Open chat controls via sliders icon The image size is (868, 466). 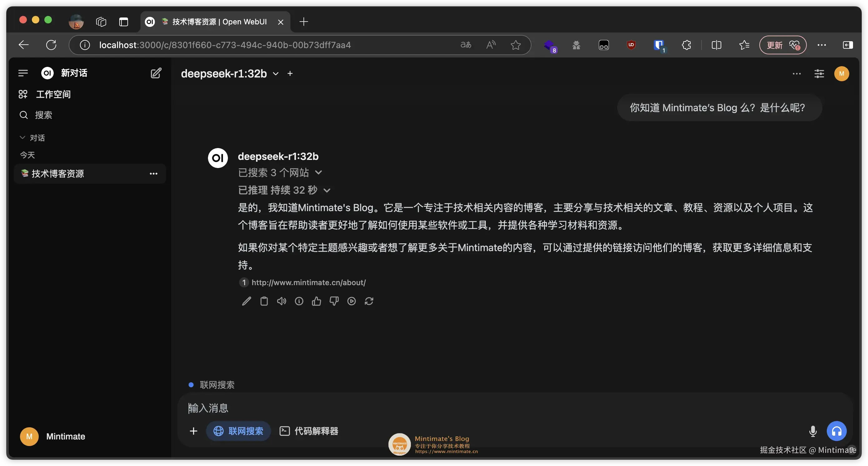pos(819,73)
